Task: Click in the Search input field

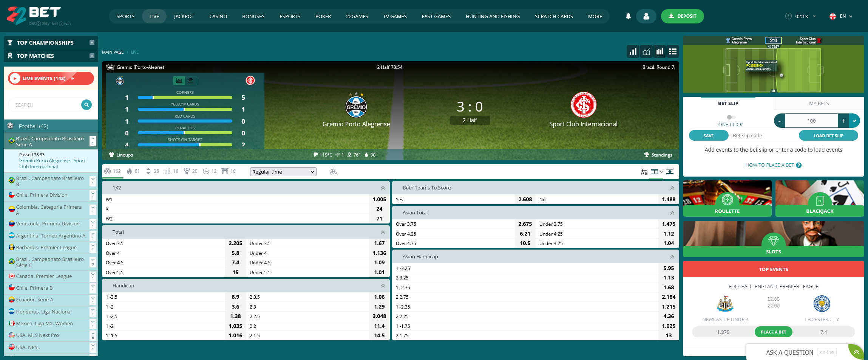Action: (45, 105)
